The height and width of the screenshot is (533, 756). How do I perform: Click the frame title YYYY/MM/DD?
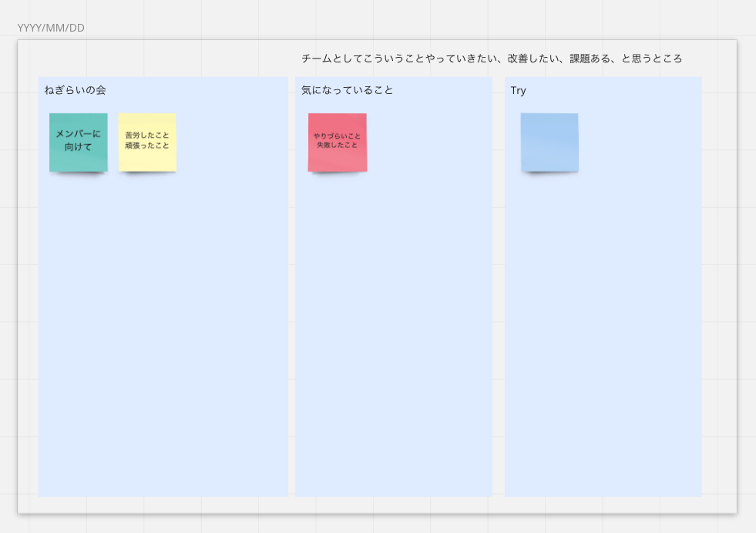pyautogui.click(x=51, y=28)
